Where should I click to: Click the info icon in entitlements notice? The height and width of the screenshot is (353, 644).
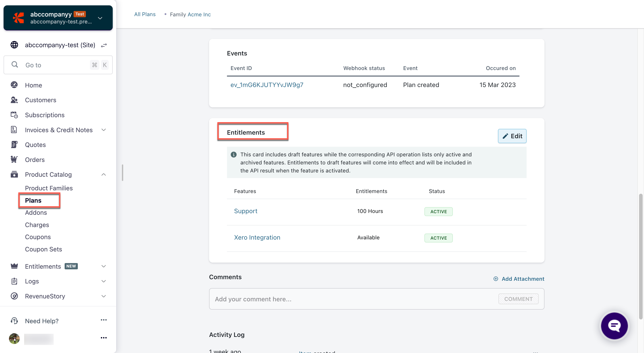[x=233, y=154]
